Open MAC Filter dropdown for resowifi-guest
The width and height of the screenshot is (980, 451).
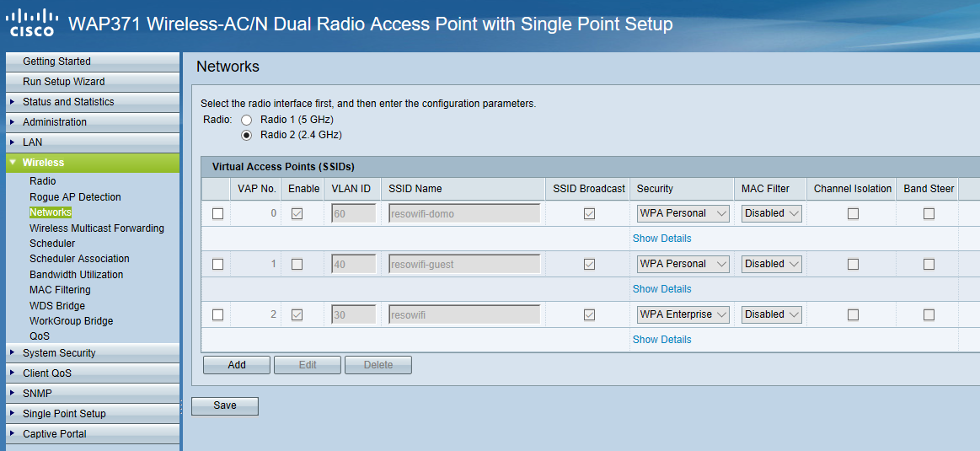click(772, 264)
